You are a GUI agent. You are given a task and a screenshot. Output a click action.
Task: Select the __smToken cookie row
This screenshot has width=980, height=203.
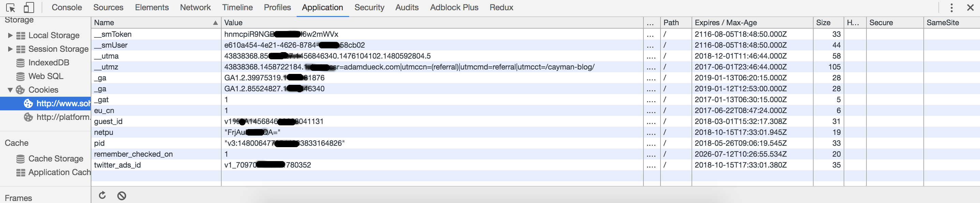113,34
